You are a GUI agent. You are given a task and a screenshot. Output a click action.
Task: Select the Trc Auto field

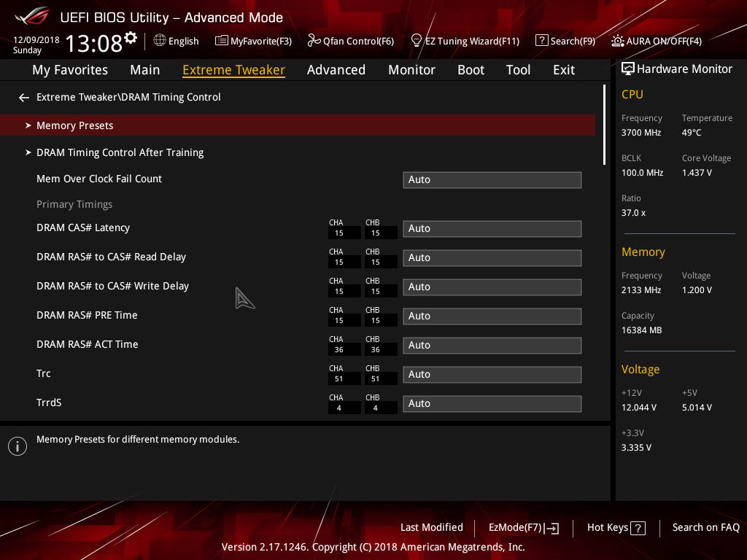pyautogui.click(x=492, y=374)
